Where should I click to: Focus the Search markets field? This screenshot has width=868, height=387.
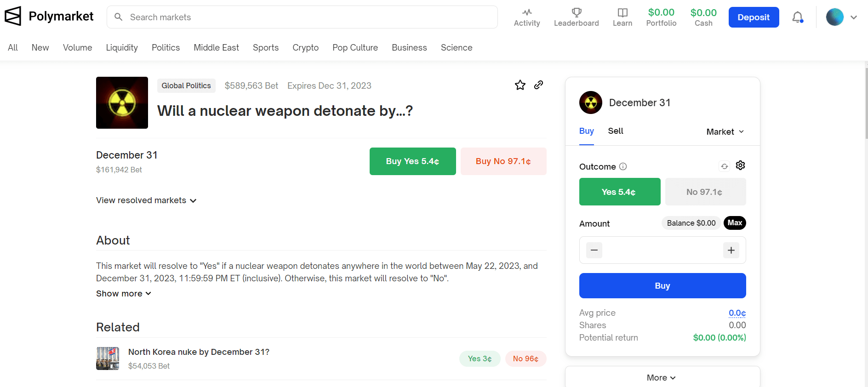302,17
